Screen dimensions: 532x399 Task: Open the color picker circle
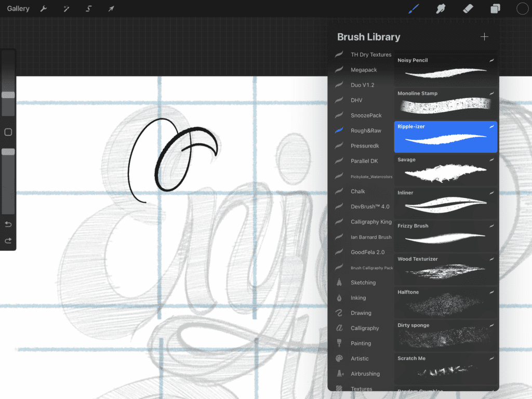(x=522, y=8)
